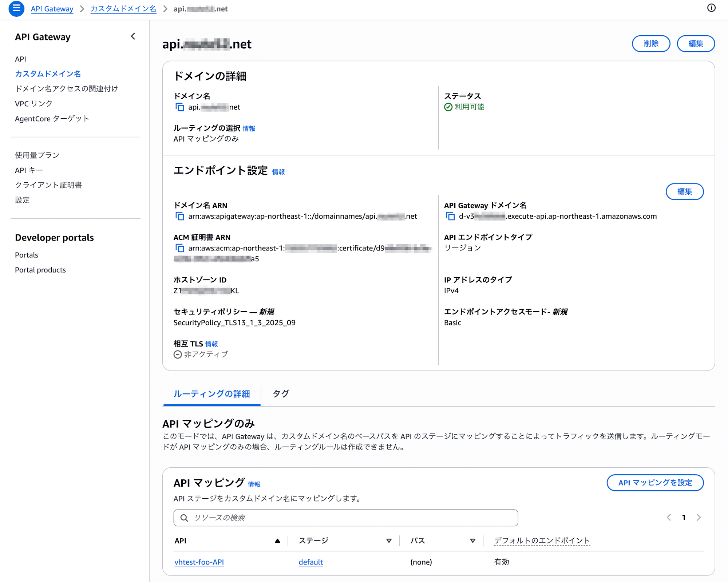Copy the domain name api value
Screen dimensions: 728x582
[x=180, y=107]
